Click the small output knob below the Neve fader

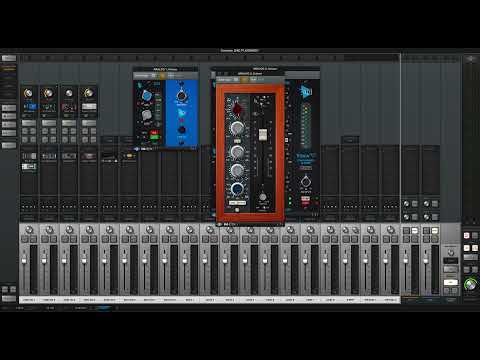pyautogui.click(x=263, y=197)
